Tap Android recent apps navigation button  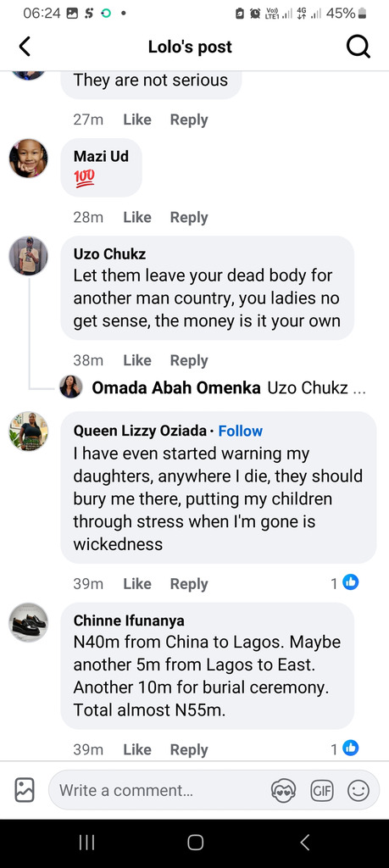coord(87,843)
